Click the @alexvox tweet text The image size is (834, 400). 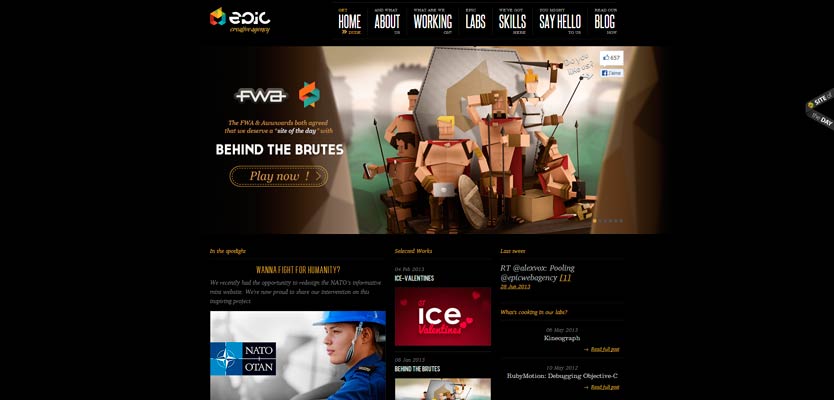pyautogui.click(x=537, y=273)
